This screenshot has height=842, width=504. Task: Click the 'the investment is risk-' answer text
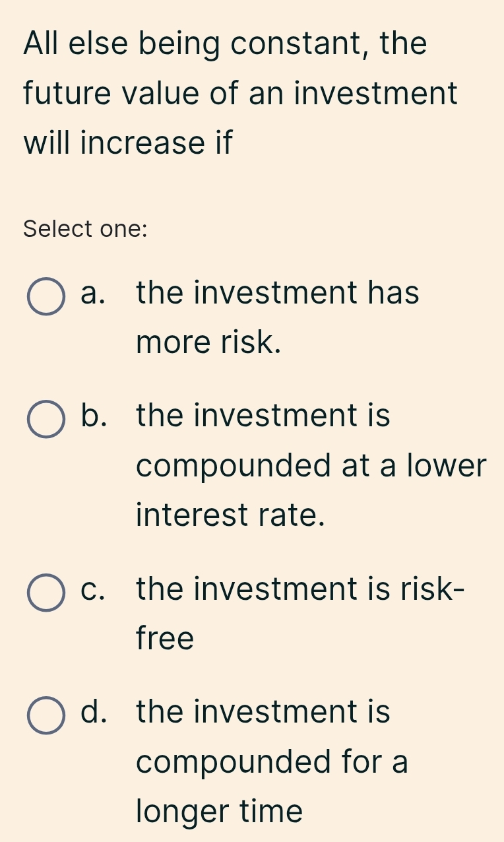tap(300, 589)
